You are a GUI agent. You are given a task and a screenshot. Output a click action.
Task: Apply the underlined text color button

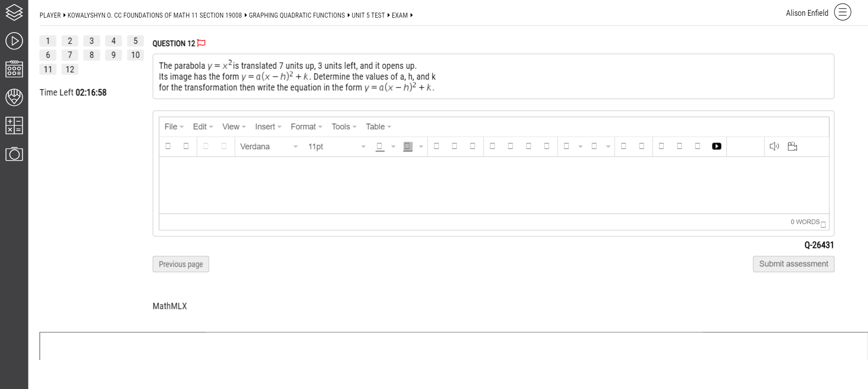(x=380, y=147)
